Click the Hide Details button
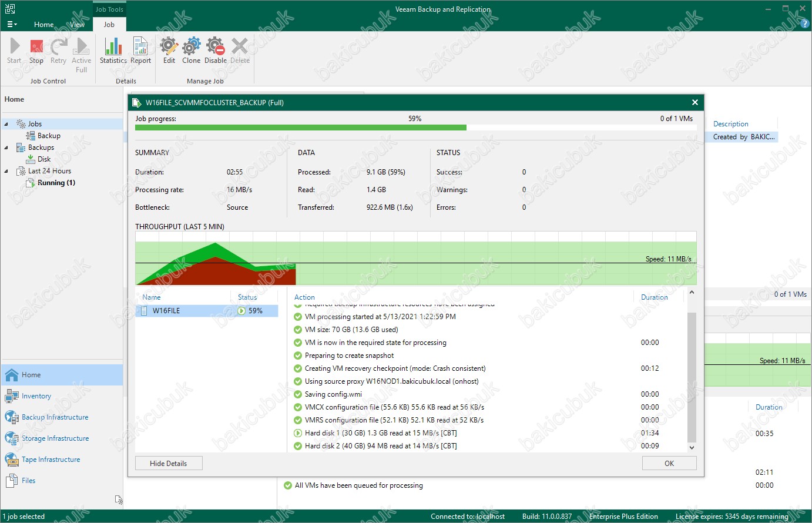Screen dimensions: 812x523 coord(169,463)
